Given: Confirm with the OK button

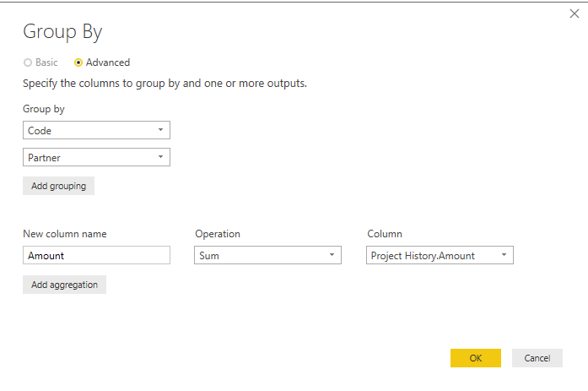Looking at the screenshot, I should point(476,358).
